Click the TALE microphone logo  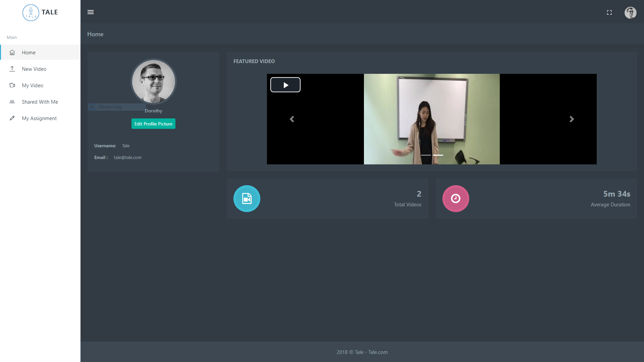click(x=31, y=12)
